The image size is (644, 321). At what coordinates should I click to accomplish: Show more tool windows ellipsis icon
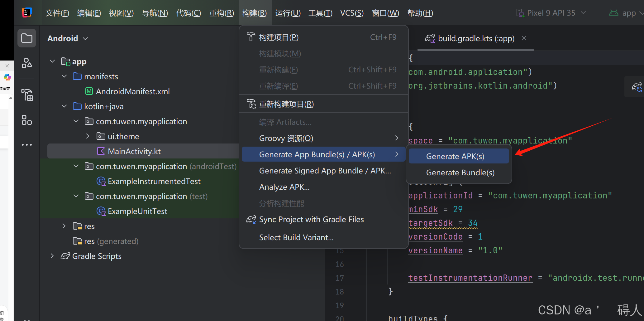pos(27,145)
